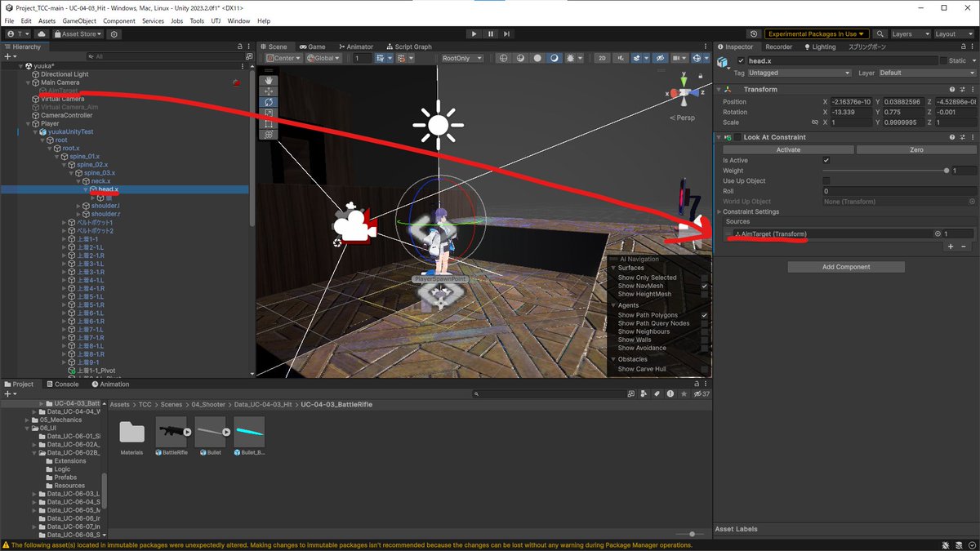Screen dimensions: 980x551
Task: Lock the Inspector panel
Action: pos(963,47)
